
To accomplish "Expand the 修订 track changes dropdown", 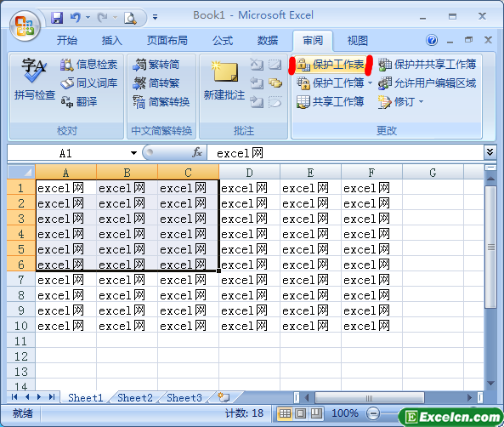I will pos(421,102).
